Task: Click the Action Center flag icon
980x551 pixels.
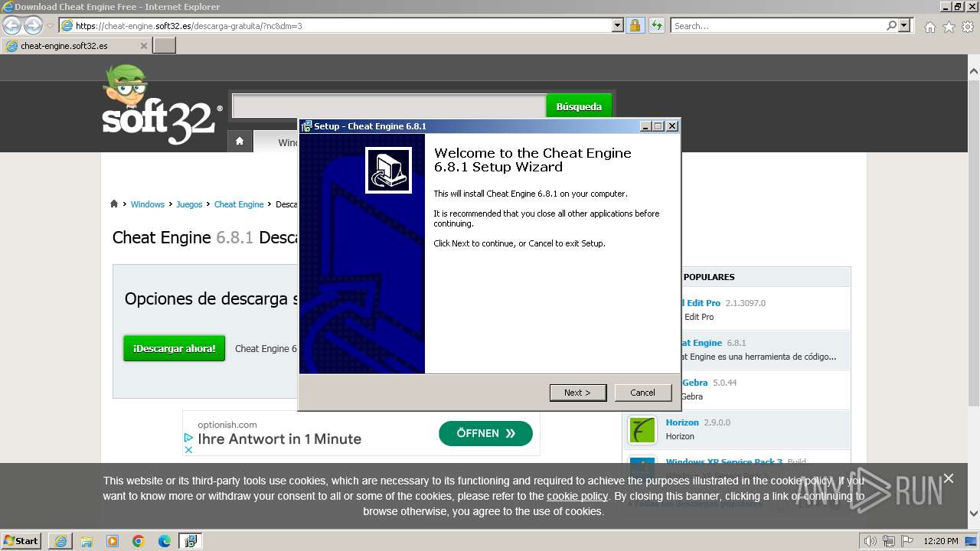Action: 906,541
